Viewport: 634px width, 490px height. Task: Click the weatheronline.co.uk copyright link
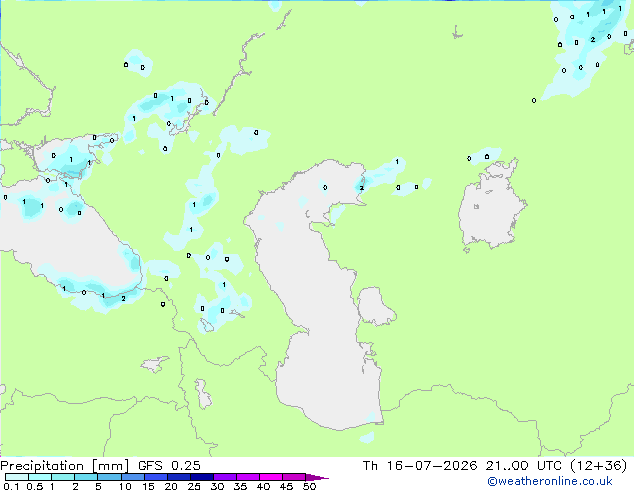[549, 481]
